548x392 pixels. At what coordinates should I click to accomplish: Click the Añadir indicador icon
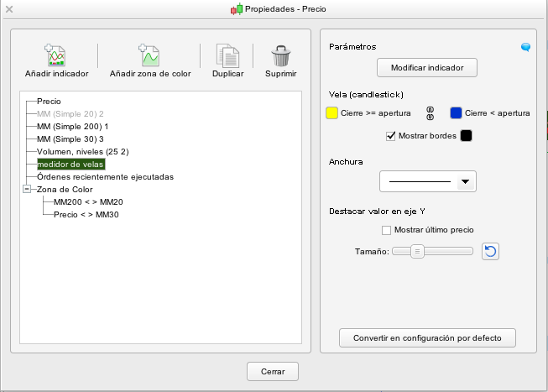pyautogui.click(x=55, y=55)
